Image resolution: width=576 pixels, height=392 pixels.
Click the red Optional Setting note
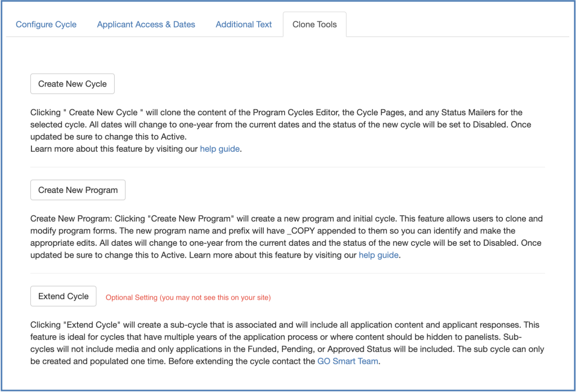[x=188, y=298]
